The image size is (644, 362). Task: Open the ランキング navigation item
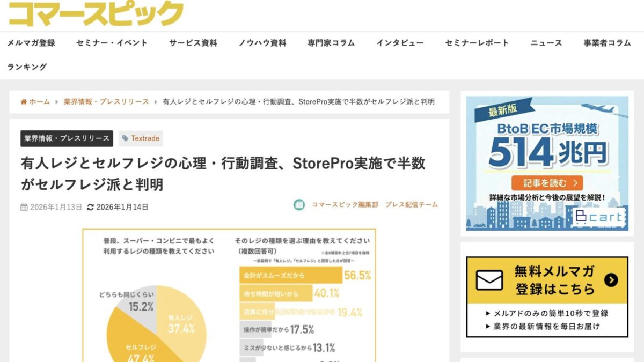pyautogui.click(x=26, y=67)
